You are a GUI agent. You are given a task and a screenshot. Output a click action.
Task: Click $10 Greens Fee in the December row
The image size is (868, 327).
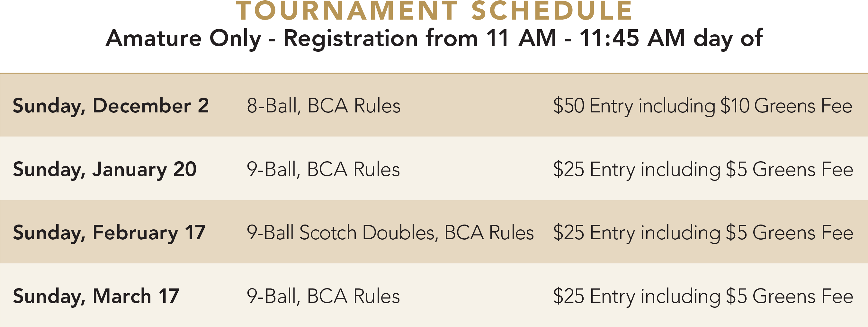click(786, 106)
